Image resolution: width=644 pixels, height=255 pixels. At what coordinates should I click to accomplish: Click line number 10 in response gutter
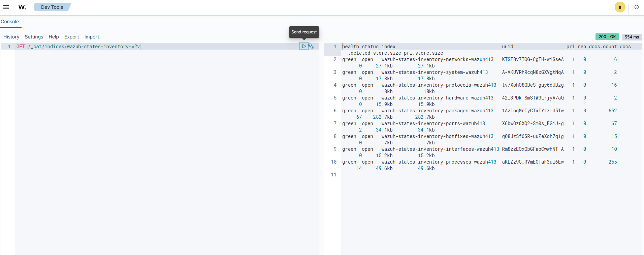click(333, 162)
